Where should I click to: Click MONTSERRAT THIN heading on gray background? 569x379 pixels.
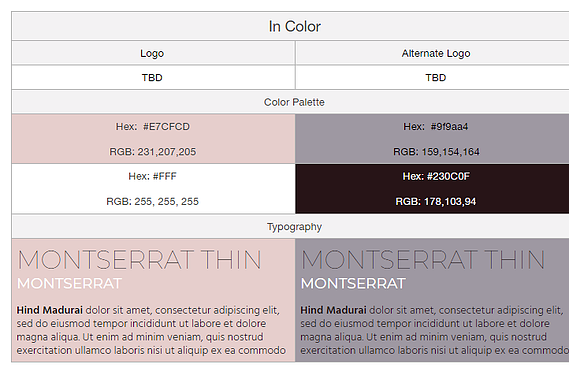tap(423, 260)
